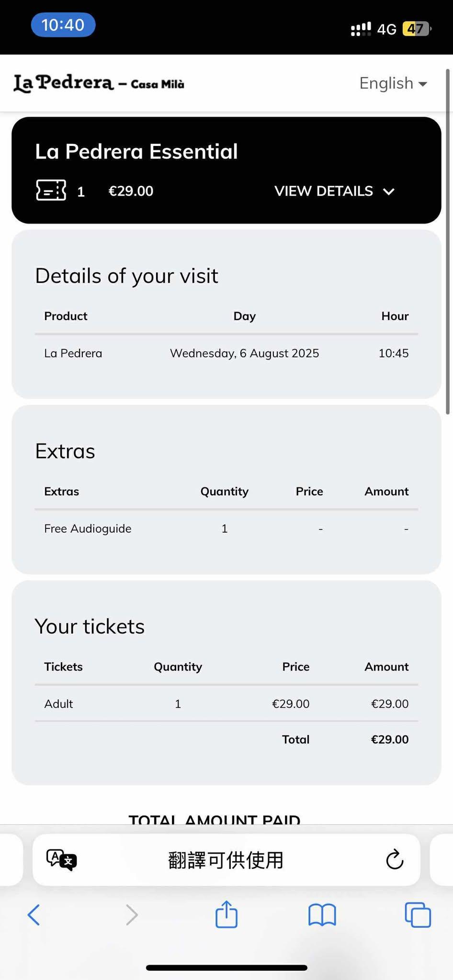This screenshot has height=980, width=453.
Task: Tap the Adult ticket row
Action: click(58, 704)
